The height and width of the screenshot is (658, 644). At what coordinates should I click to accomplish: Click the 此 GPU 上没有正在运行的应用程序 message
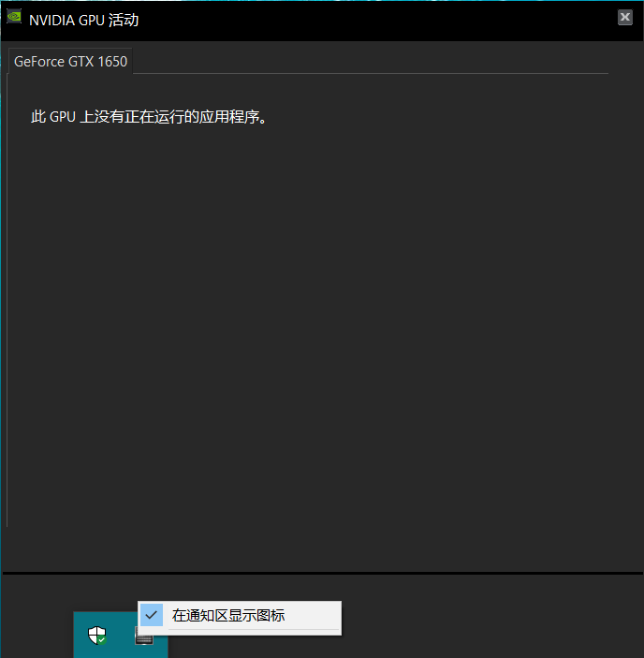coord(149,118)
